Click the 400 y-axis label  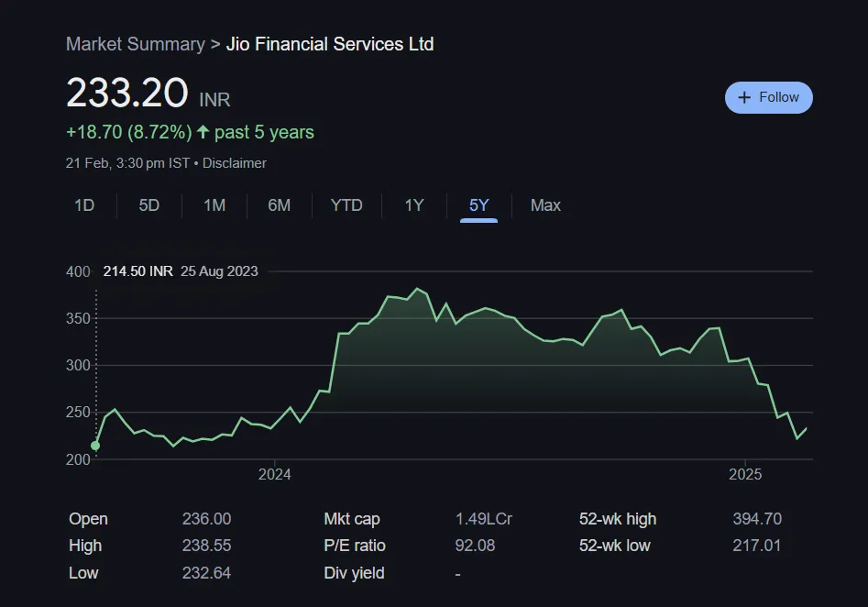click(78, 271)
